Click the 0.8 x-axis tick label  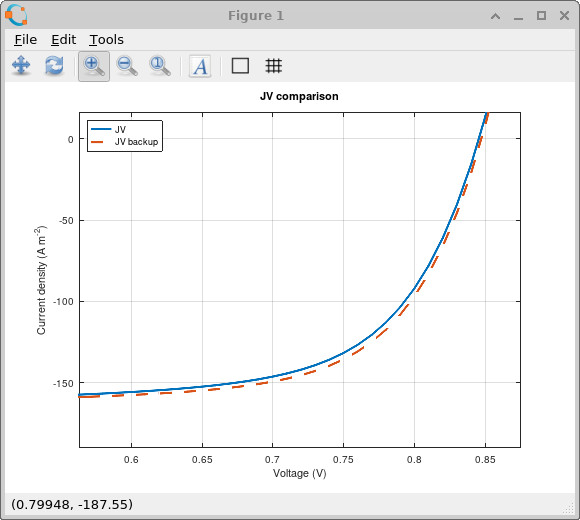tap(414, 459)
